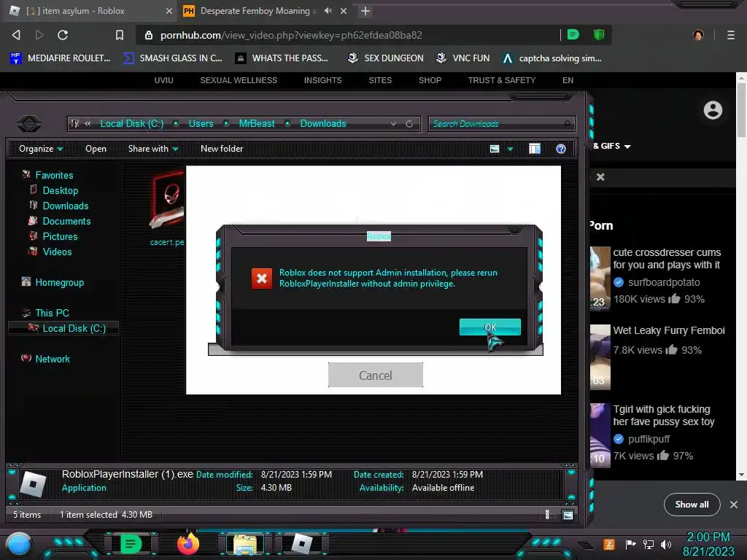Click the Start orb on taskbar
This screenshot has height=560, width=747.
click(x=18, y=544)
